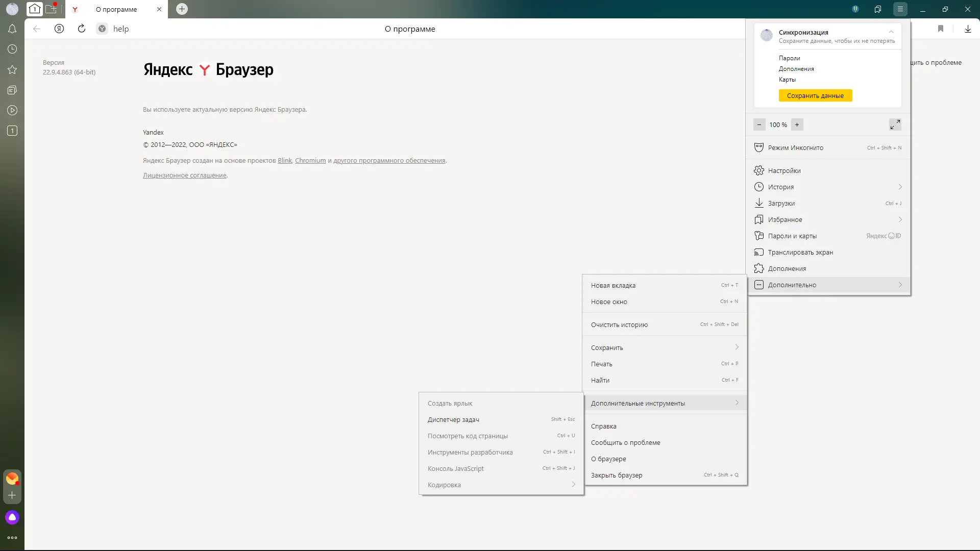Collapse the Синхронизация panel chevron

(891, 32)
